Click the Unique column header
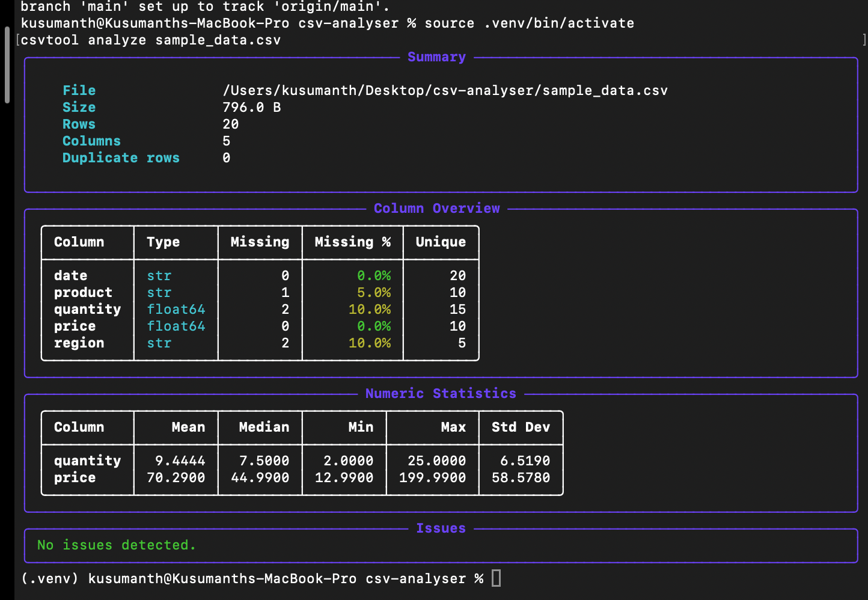868x600 pixels. [441, 242]
